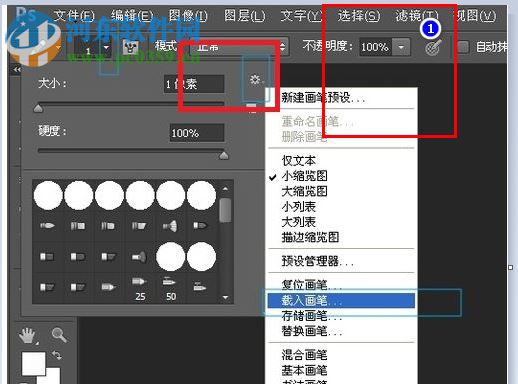The width and height of the screenshot is (518, 384).
Task: Swap foreground and background colors icon
Action: 57,355
